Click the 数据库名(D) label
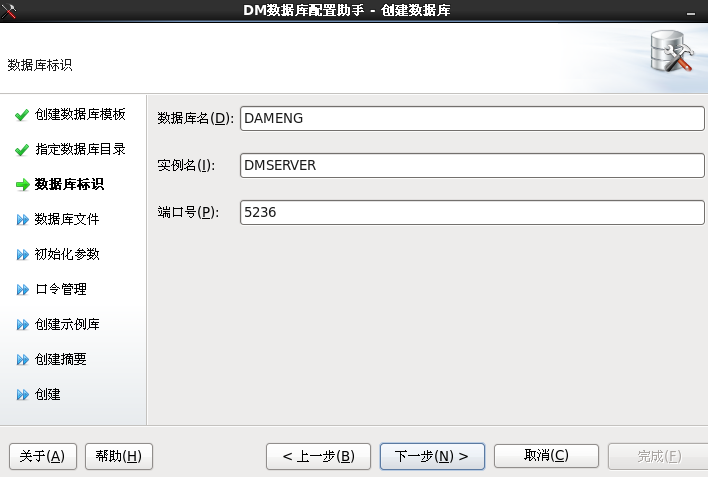Screen dimensions: 708x477 pos(196,118)
